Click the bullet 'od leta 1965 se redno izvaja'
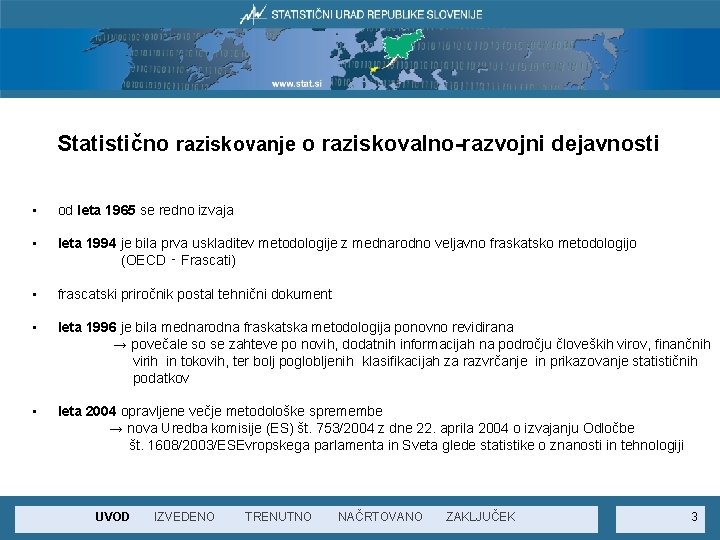 click(146, 210)
